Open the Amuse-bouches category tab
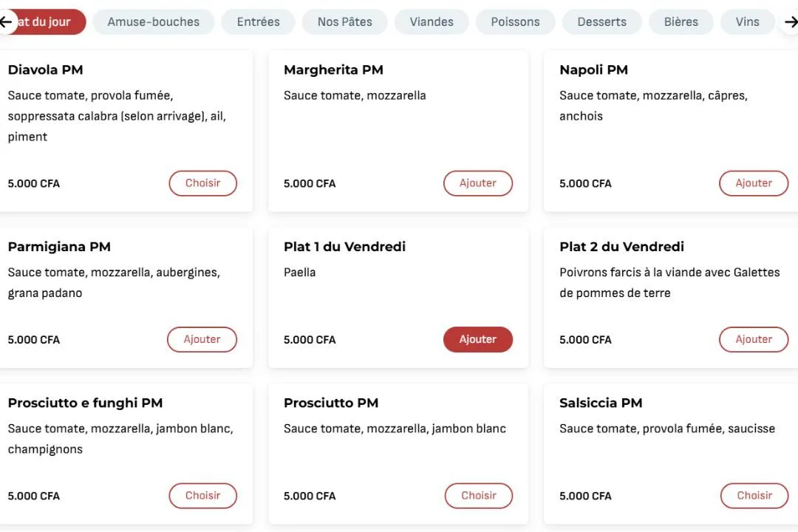This screenshot has width=798, height=532. 153,22
